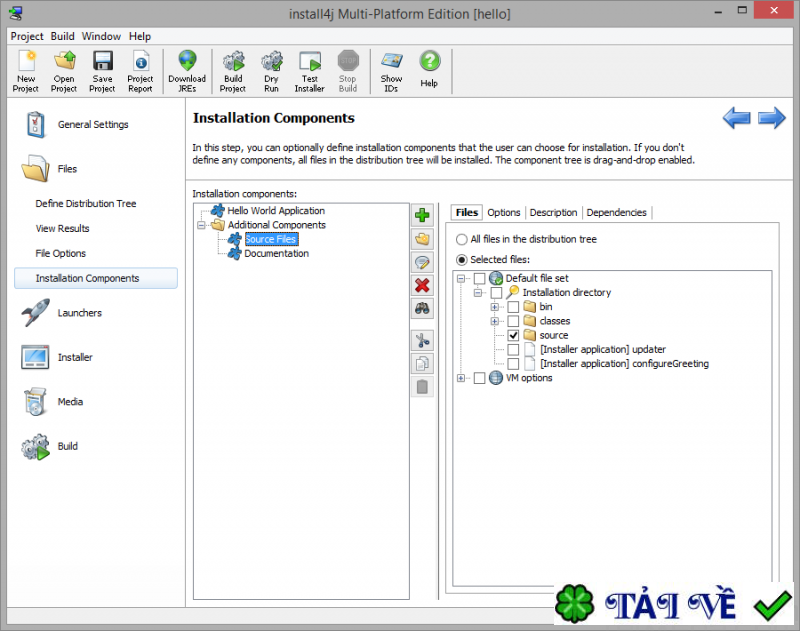Expand the classes folder node
This screenshot has width=800, height=631.
[x=494, y=321]
